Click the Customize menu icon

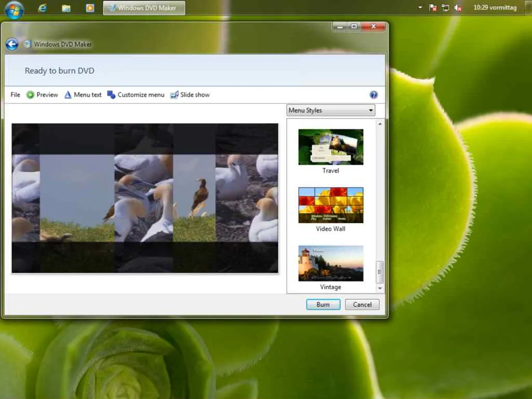(111, 95)
